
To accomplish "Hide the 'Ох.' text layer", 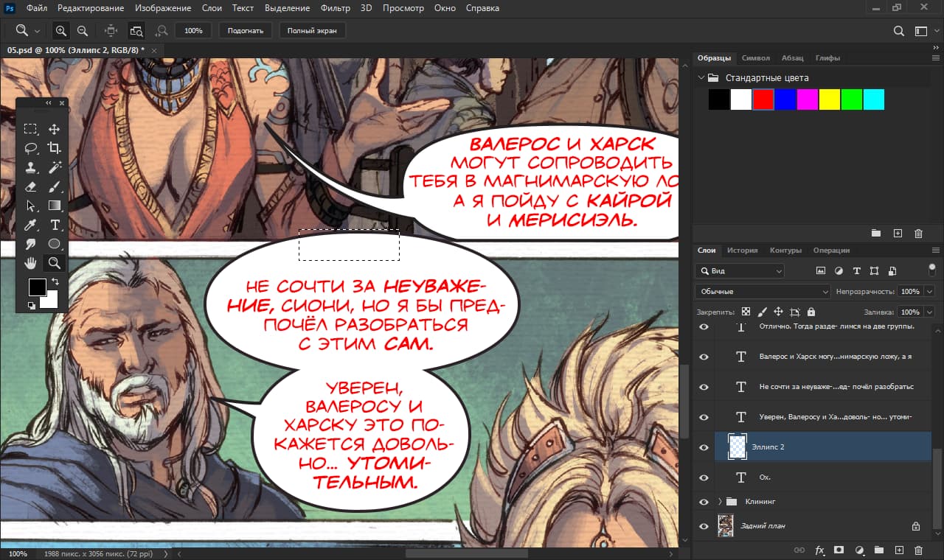I will click(x=704, y=477).
